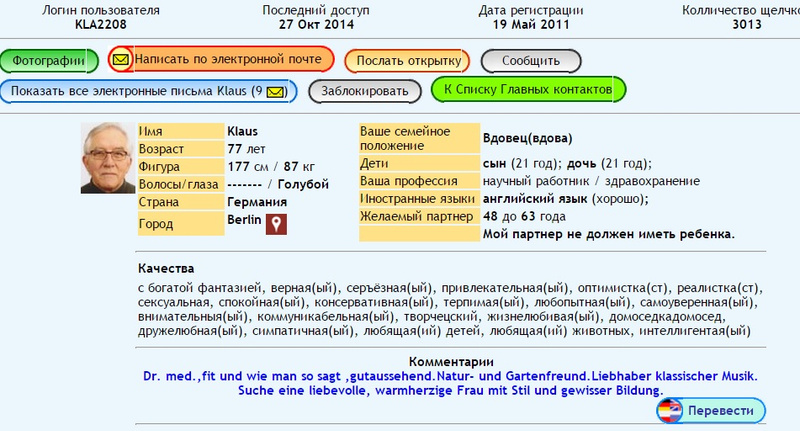Show all emails from Klaus
Viewport: 800px width, 431px height.
click(x=148, y=91)
